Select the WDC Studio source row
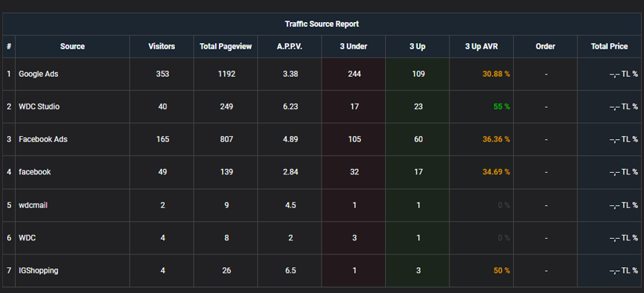Image resolution: width=644 pixels, height=293 pixels. click(x=322, y=107)
